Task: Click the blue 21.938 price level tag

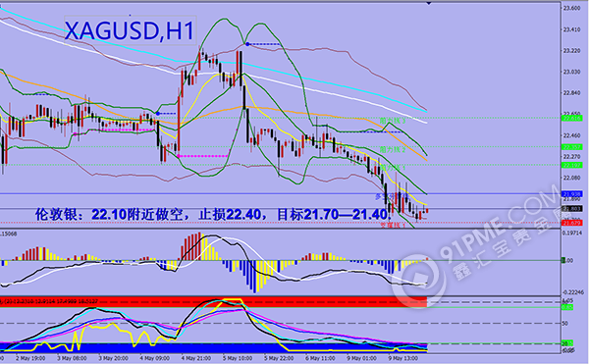Action: pos(572,194)
